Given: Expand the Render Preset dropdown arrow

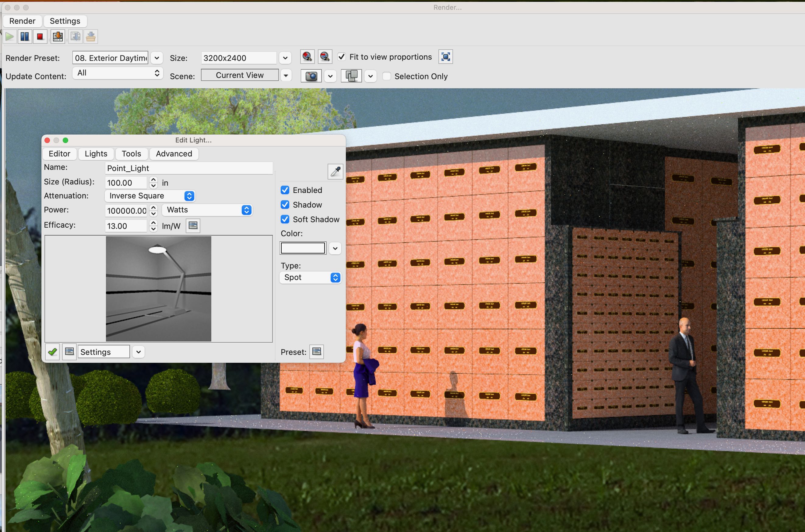Looking at the screenshot, I should pyautogui.click(x=157, y=58).
